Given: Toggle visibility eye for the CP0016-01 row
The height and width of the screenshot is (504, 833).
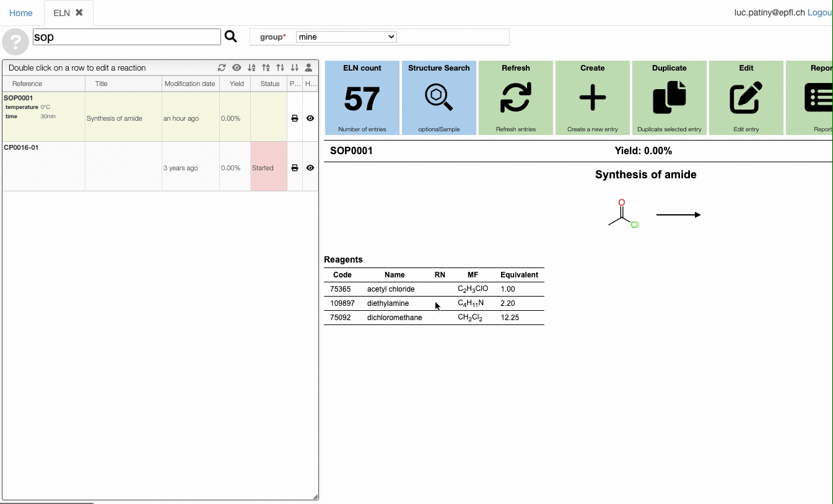Looking at the screenshot, I should [310, 168].
